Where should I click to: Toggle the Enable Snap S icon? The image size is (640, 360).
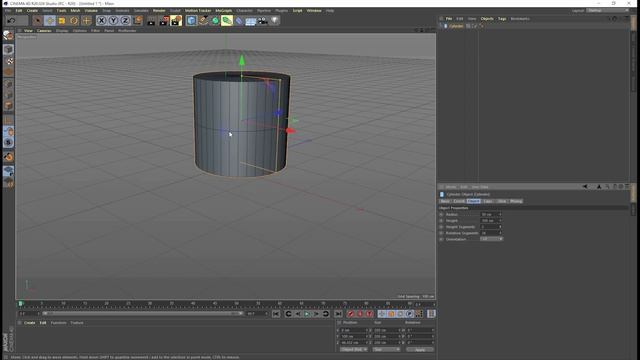tap(8, 142)
